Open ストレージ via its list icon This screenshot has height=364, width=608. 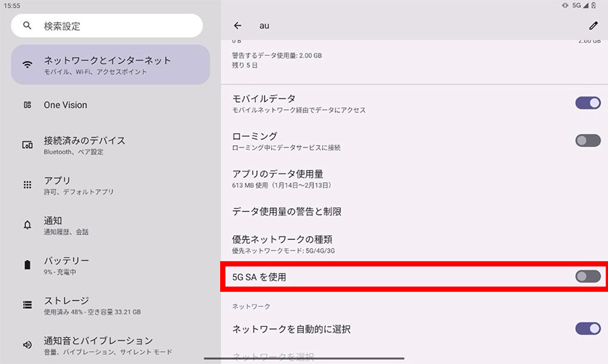(27, 304)
